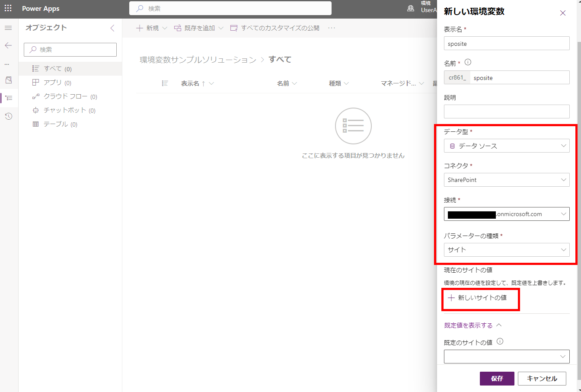
Task: Click the hamburger navigation menu icon
Action: (x=8, y=28)
